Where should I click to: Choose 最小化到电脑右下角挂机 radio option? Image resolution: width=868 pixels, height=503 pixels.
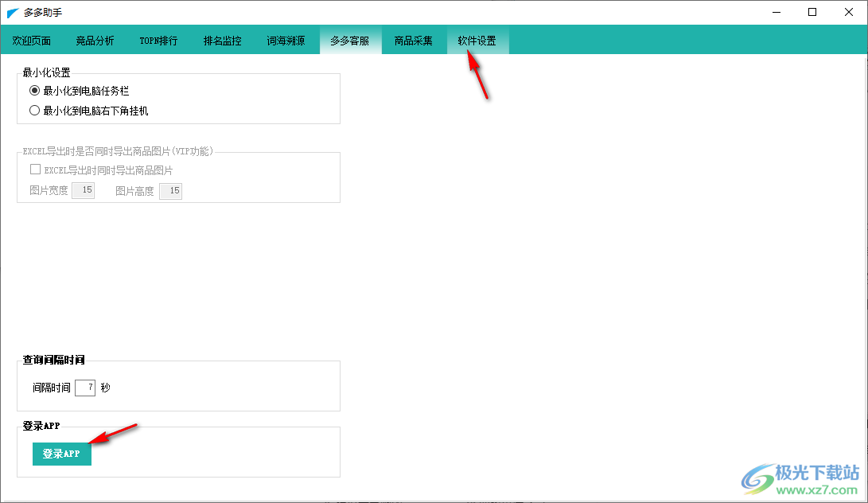[35, 111]
